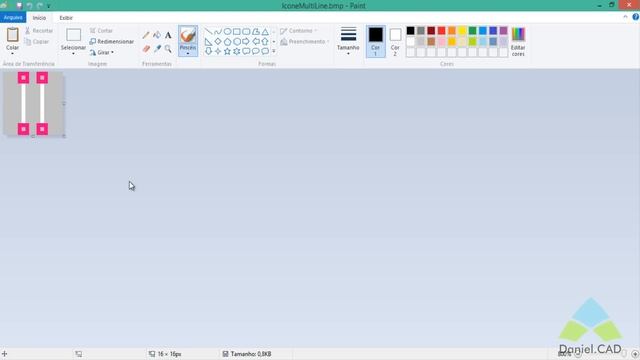640x360 pixels.
Task: Click the Copiar copy button
Action: pos(36,42)
